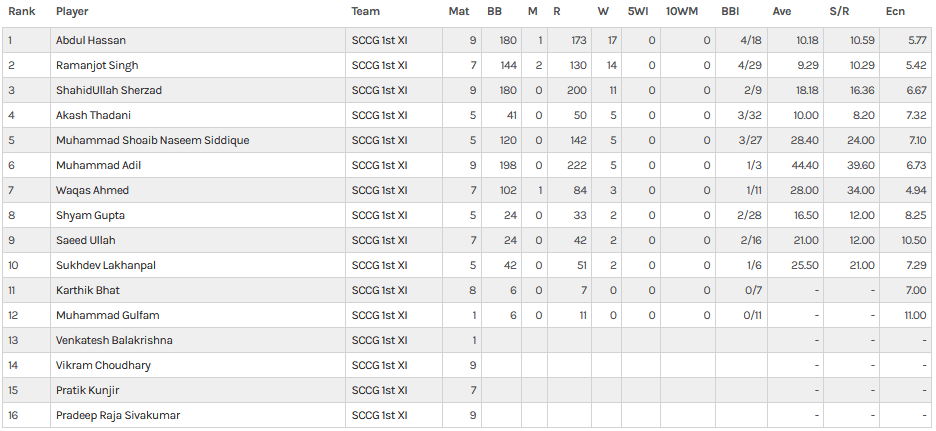Select Muhammad Shoaib Naseem Siddique

(153, 141)
